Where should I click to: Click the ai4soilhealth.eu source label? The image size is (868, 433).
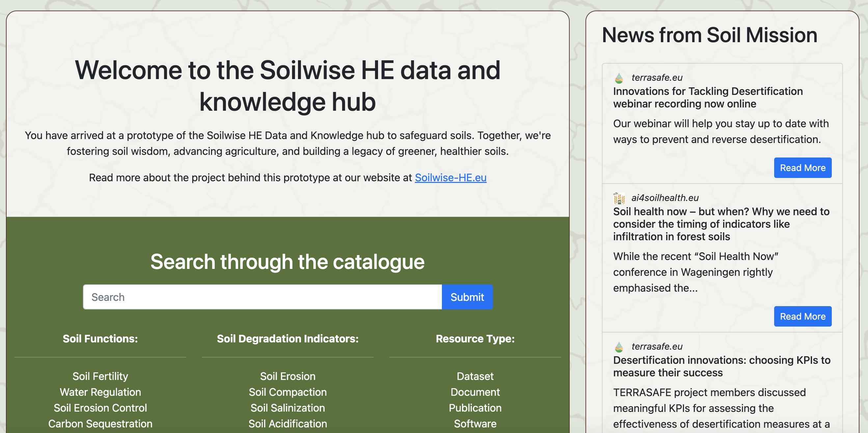pos(665,198)
